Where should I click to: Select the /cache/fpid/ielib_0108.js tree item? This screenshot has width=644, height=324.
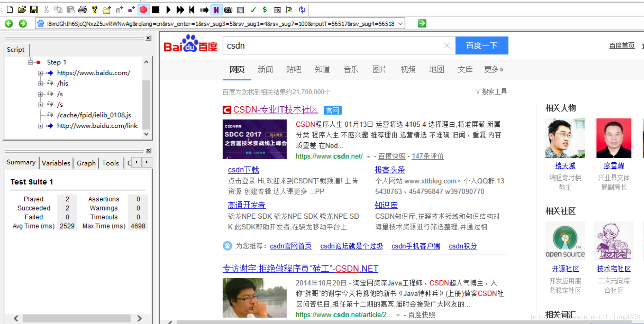tap(94, 115)
